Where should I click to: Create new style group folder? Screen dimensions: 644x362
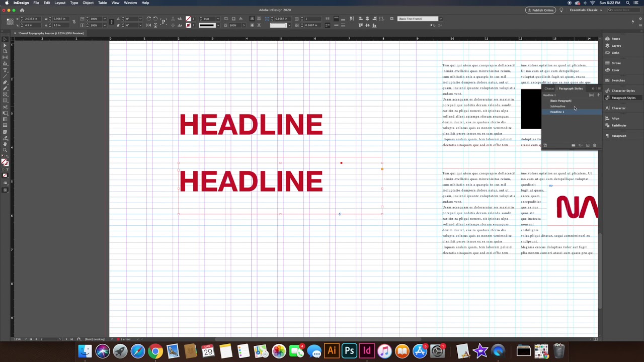573,145
